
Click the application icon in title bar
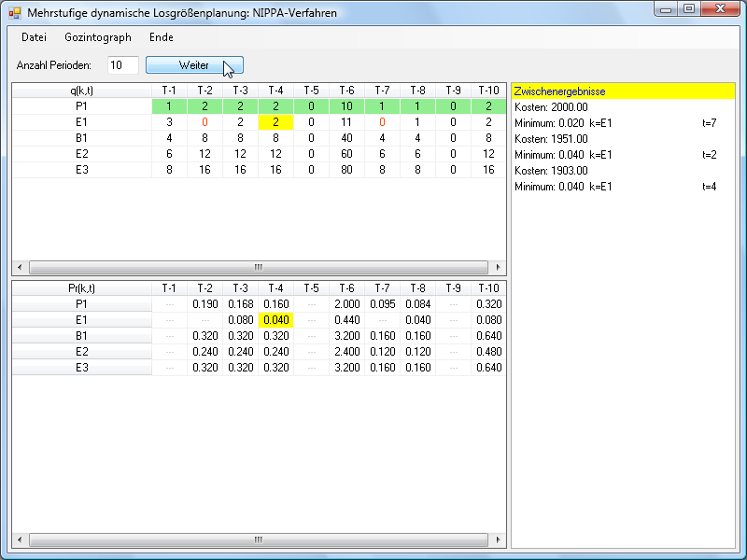[15, 13]
